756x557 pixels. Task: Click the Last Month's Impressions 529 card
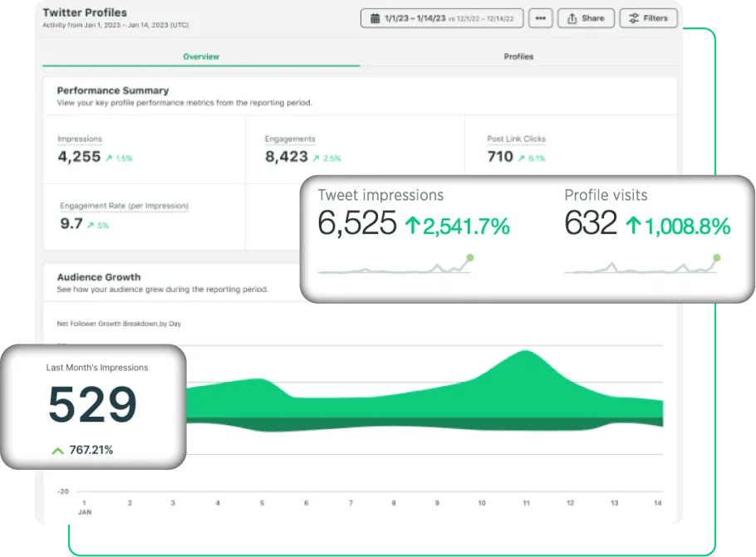click(94, 407)
